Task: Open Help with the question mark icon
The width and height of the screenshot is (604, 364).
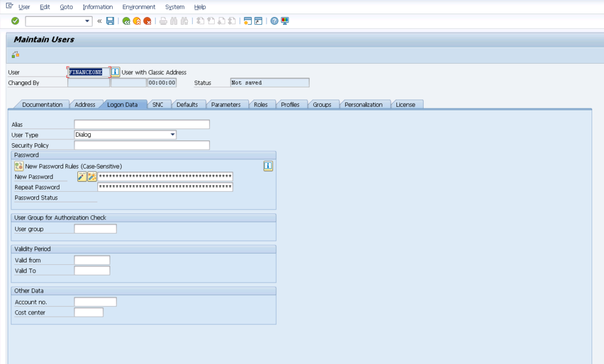Action: pyautogui.click(x=274, y=21)
